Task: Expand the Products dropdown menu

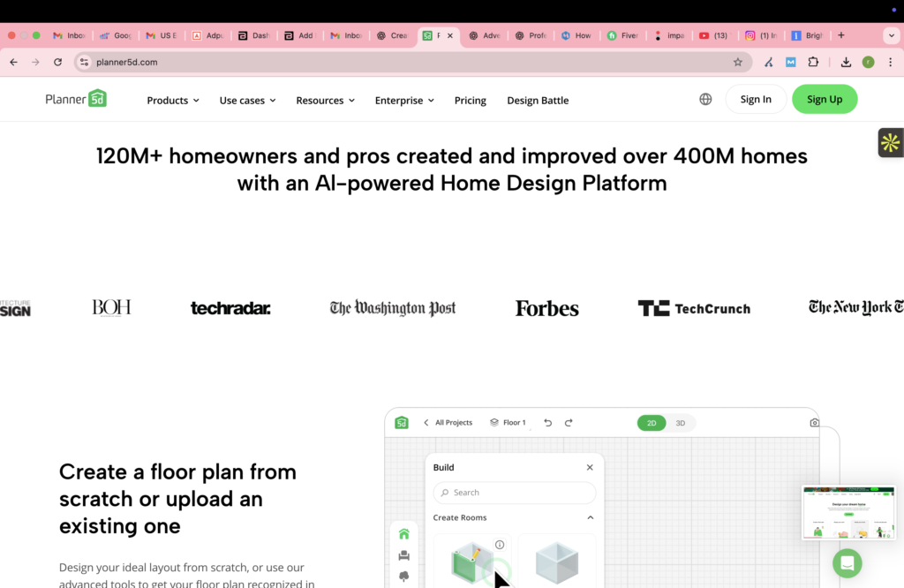Action: click(173, 101)
